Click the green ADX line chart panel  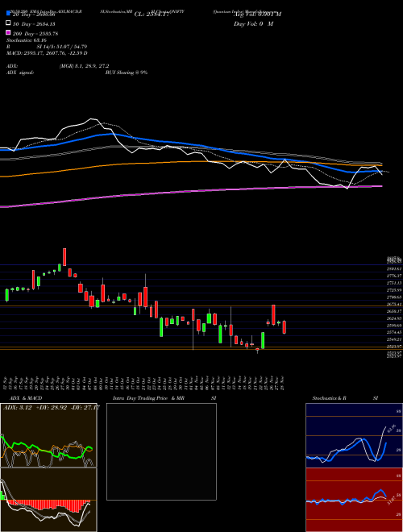[x=48, y=435]
